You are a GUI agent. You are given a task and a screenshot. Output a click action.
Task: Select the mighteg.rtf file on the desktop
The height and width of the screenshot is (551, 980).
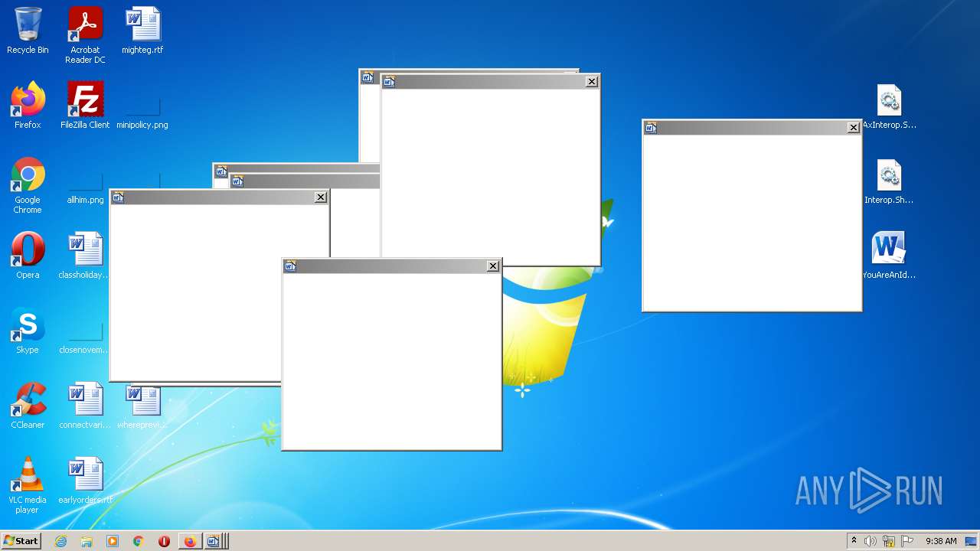pos(142,31)
